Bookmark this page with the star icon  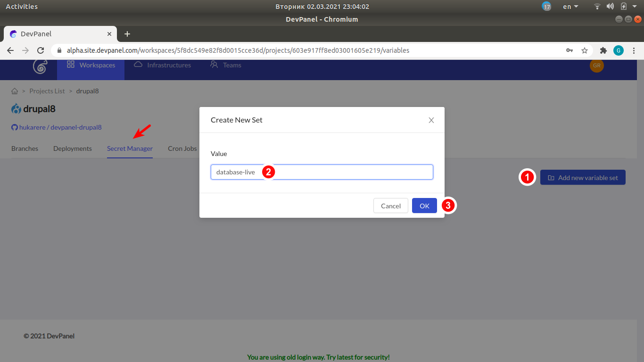(x=585, y=50)
